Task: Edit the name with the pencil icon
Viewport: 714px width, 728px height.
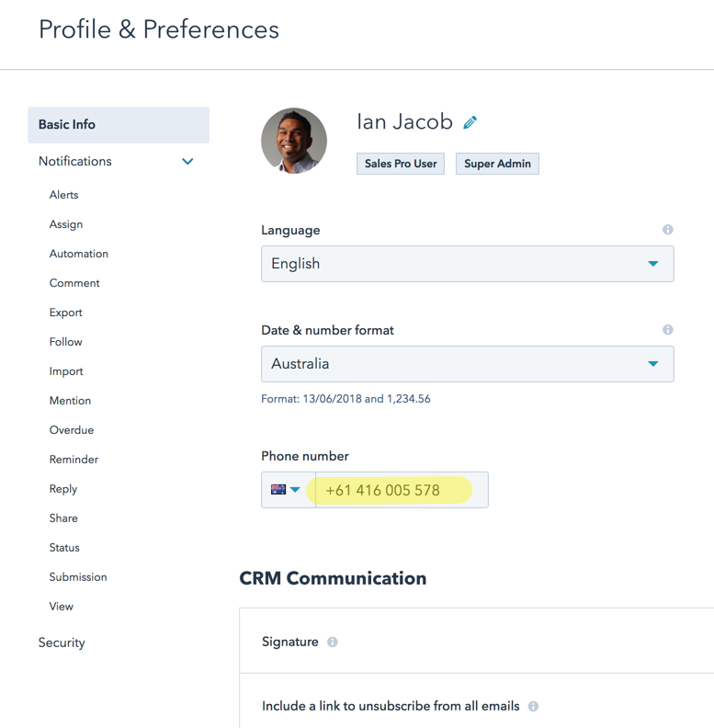Action: 470,122
